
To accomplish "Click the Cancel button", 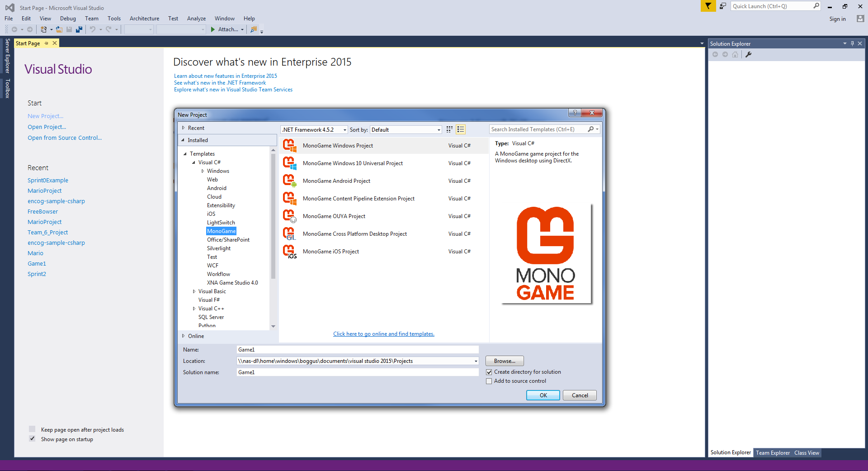I will click(580, 395).
